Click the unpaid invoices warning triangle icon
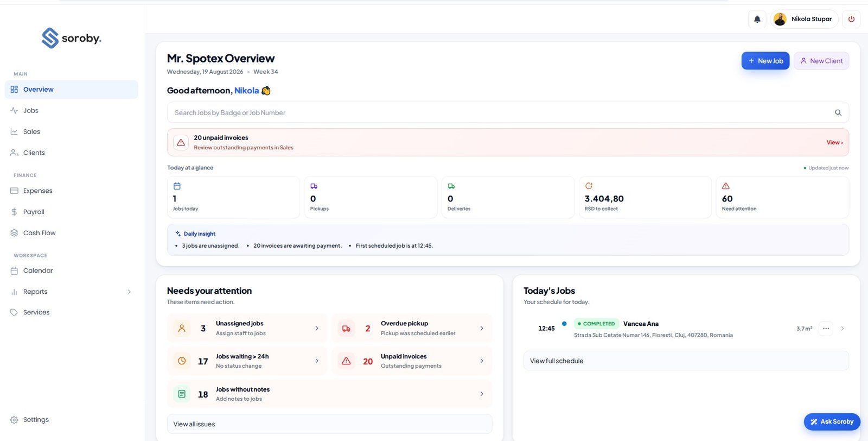The height and width of the screenshot is (441, 868). coord(181,142)
